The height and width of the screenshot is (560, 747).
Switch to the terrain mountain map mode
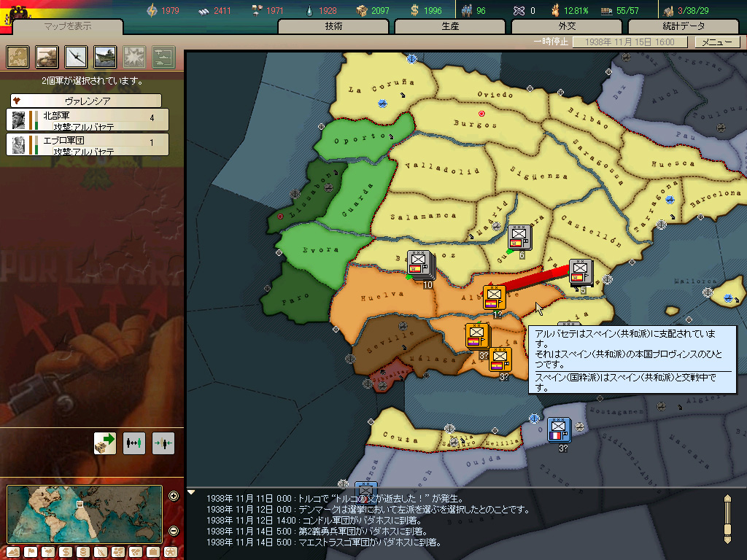click(13, 553)
